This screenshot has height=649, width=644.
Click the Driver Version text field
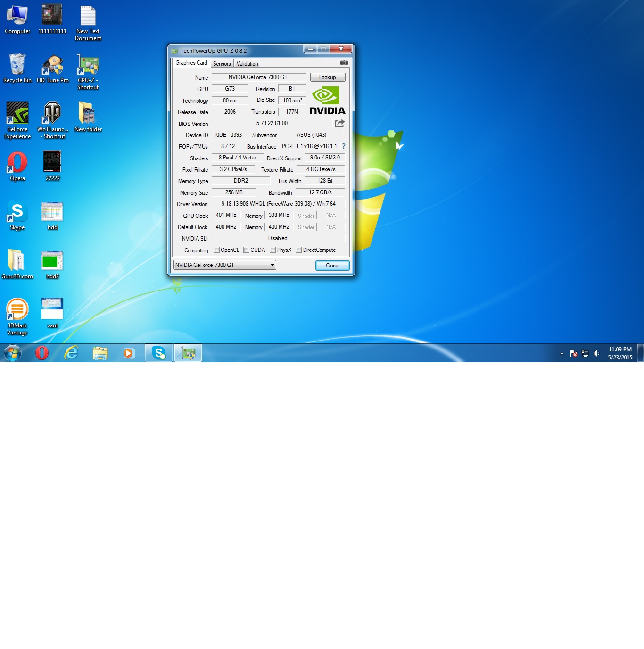(x=278, y=204)
